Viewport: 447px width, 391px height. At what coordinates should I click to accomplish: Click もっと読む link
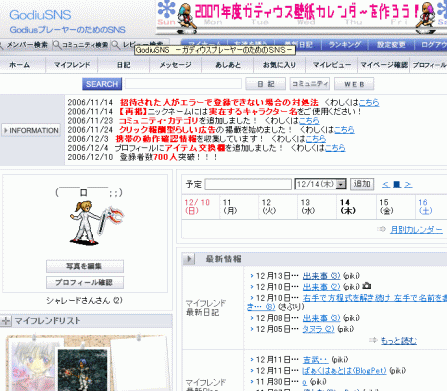pos(399,341)
